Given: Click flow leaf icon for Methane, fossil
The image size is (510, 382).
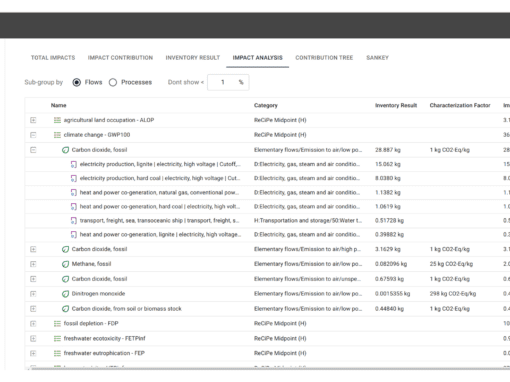Looking at the screenshot, I should tap(65, 264).
